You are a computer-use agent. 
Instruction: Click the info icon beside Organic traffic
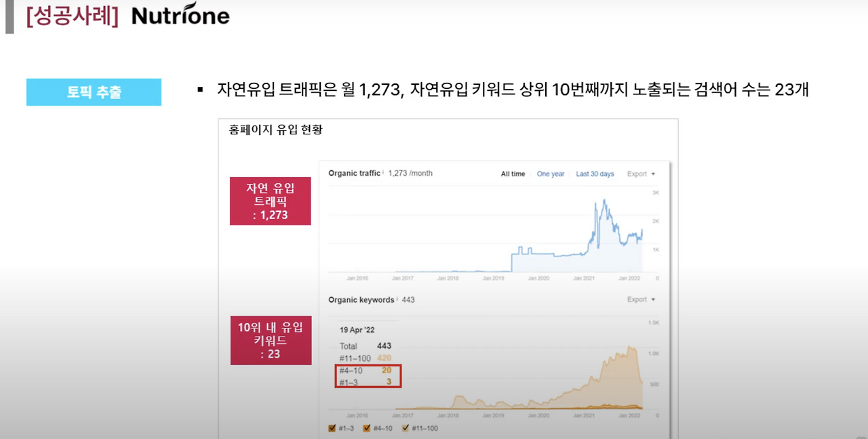[384, 172]
